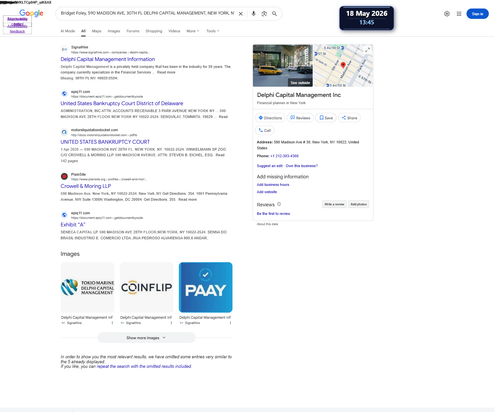The height and width of the screenshot is (412, 500).
Task: Expand Show more images
Action: click(x=146, y=338)
